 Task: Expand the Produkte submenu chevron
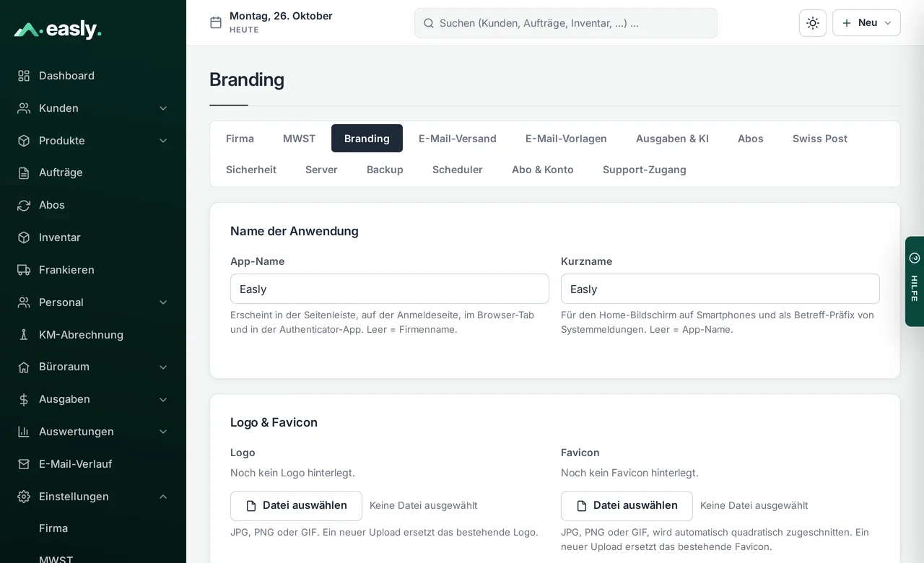pyautogui.click(x=163, y=141)
